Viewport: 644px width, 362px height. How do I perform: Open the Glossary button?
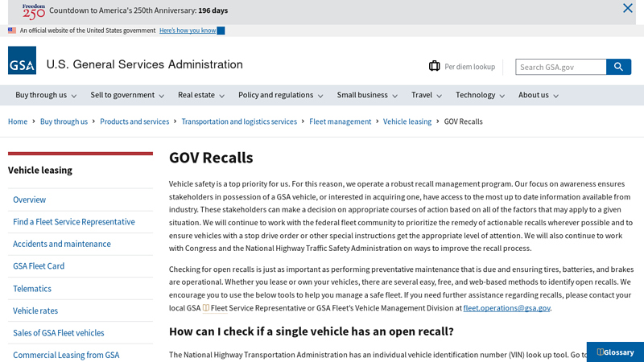[x=615, y=352]
